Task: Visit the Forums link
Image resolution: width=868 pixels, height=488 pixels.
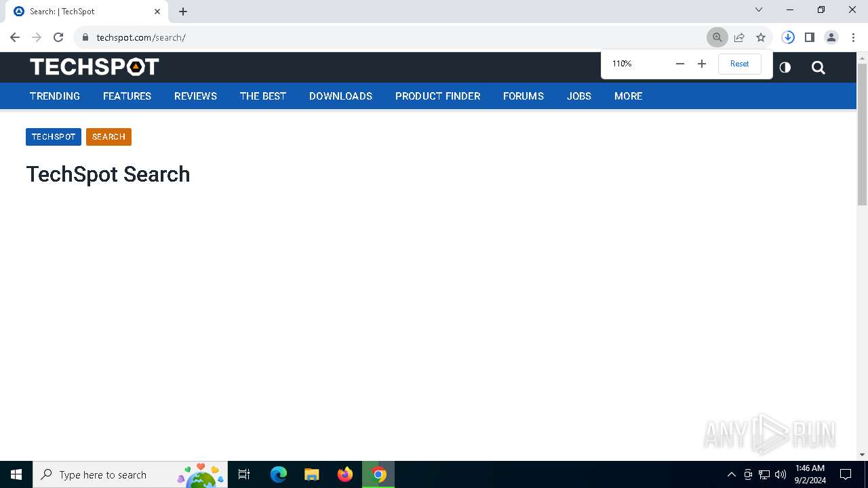Action: point(524,96)
